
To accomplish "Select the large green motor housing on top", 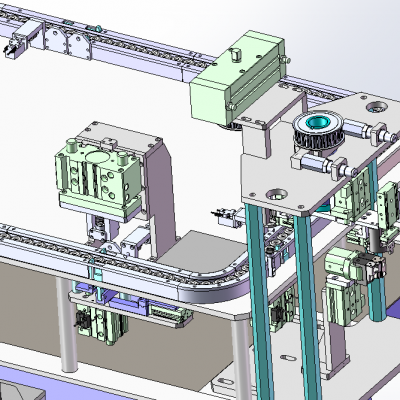I will click(x=237, y=78).
